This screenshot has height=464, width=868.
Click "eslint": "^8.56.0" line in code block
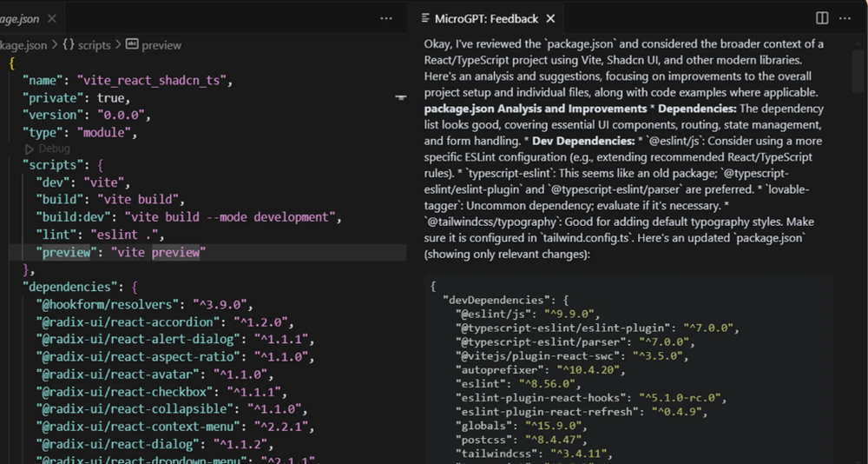518,383
